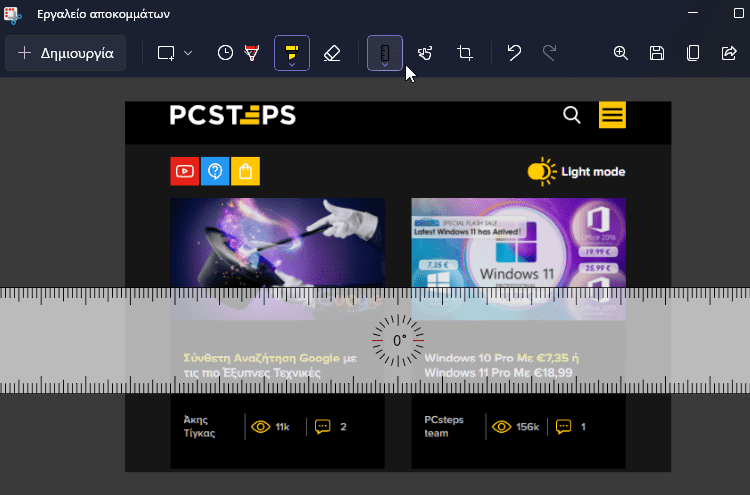Image resolution: width=750 pixels, height=495 pixels.
Task: Click the search magnifier on PCSTEPS header
Action: pos(572,115)
